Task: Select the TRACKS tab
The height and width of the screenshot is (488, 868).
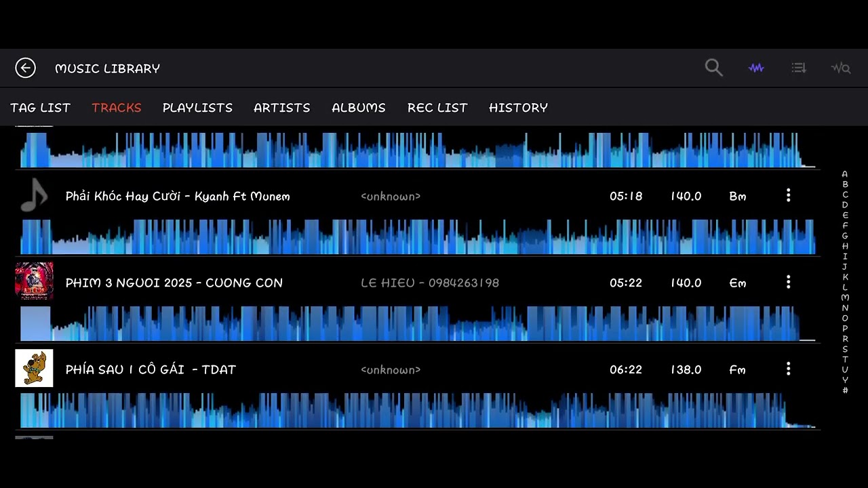Action: (117, 108)
